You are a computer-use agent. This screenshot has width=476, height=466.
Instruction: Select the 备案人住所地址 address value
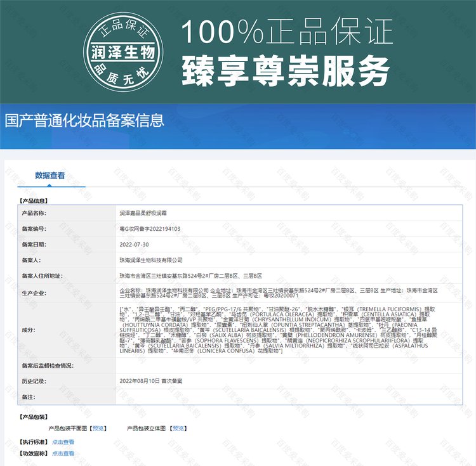click(x=190, y=276)
